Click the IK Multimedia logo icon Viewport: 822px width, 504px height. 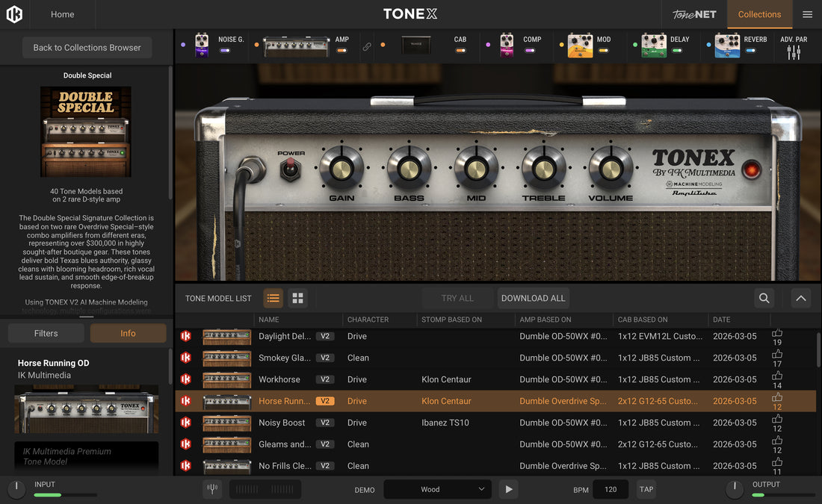pos(14,14)
